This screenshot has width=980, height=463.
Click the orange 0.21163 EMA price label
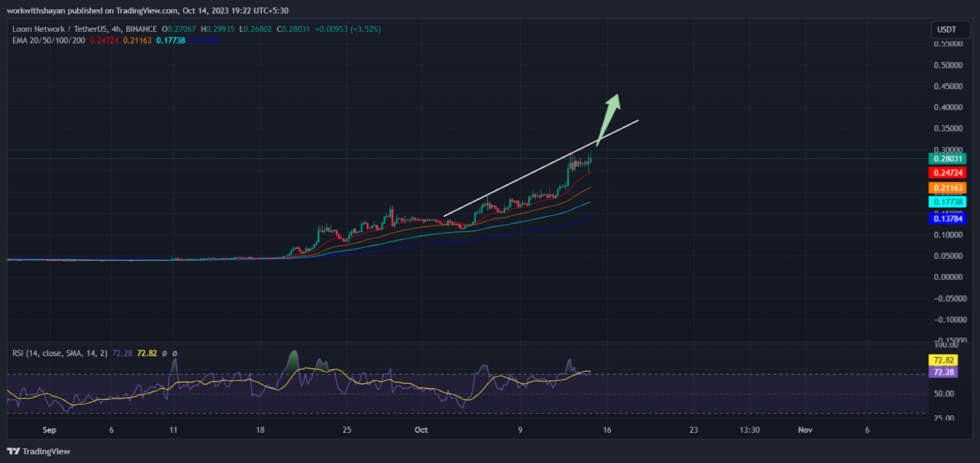[x=947, y=187]
